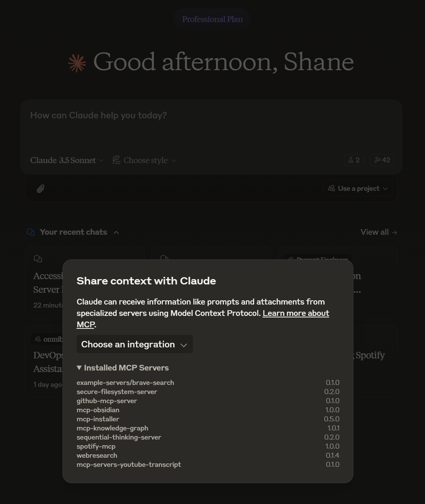
Task: Click the chat bubbles icon beside recent chats
Action: coord(31,232)
